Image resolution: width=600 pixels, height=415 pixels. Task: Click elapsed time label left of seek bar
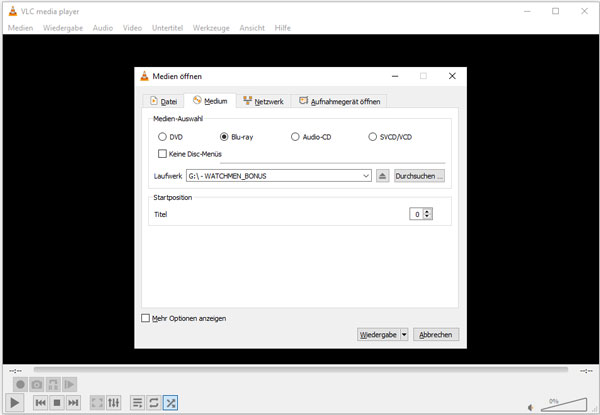click(x=16, y=371)
